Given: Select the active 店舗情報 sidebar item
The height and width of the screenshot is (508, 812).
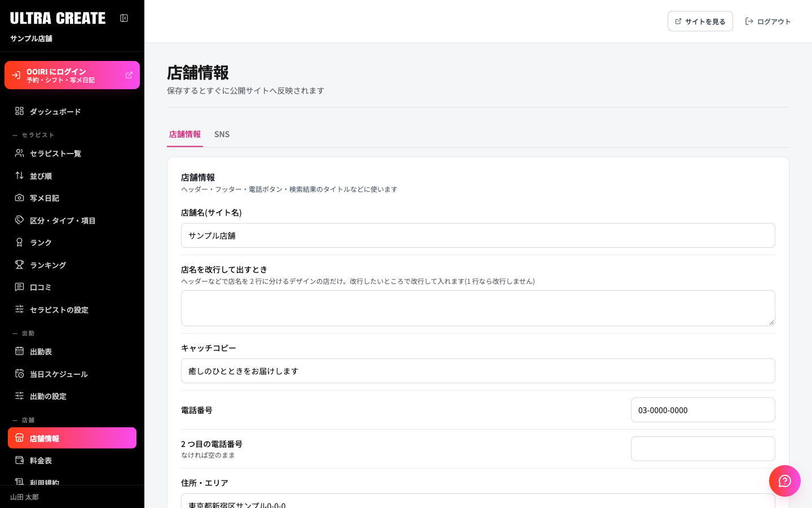Looking at the screenshot, I should [x=72, y=438].
